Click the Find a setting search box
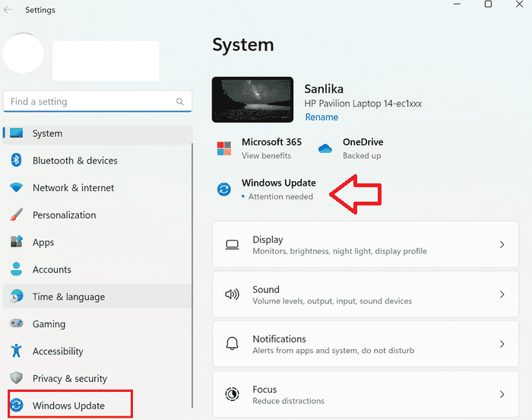 coord(98,101)
